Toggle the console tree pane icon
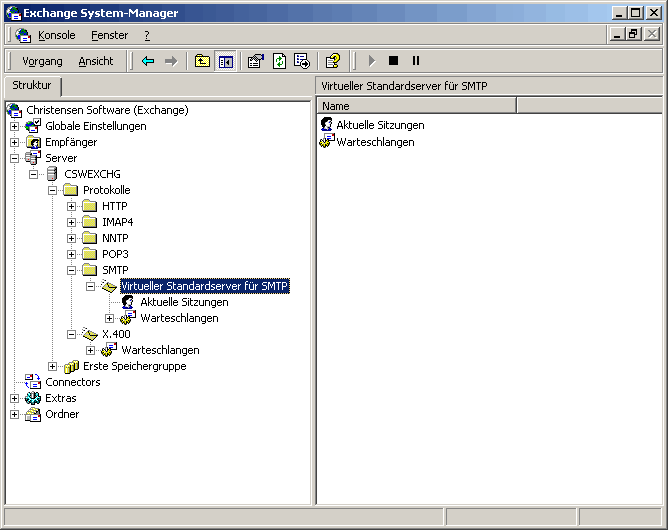The height and width of the screenshot is (530, 668). [x=225, y=61]
